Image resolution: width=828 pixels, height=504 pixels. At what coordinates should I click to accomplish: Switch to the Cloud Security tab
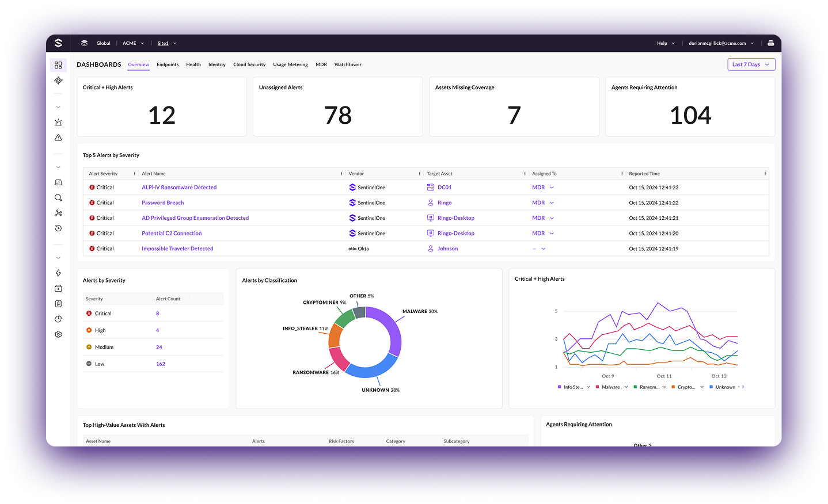pyautogui.click(x=249, y=64)
